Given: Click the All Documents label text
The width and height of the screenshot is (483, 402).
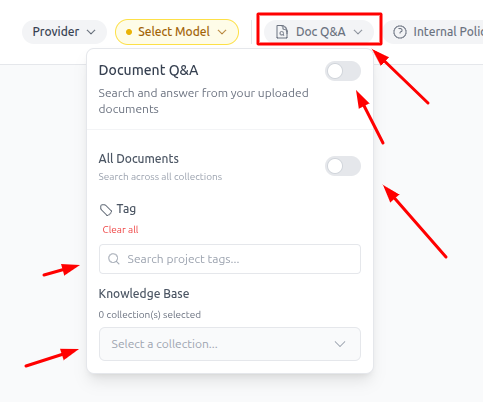Looking at the screenshot, I should [x=139, y=159].
